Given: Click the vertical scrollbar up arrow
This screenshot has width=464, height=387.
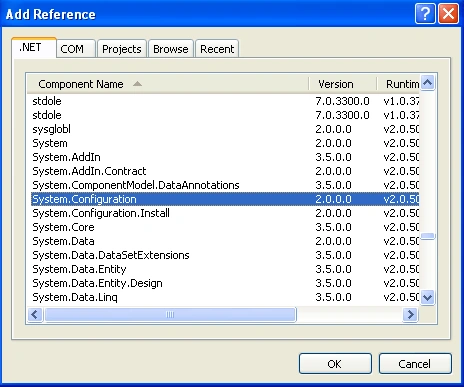Looking at the screenshot, I should click(428, 82).
